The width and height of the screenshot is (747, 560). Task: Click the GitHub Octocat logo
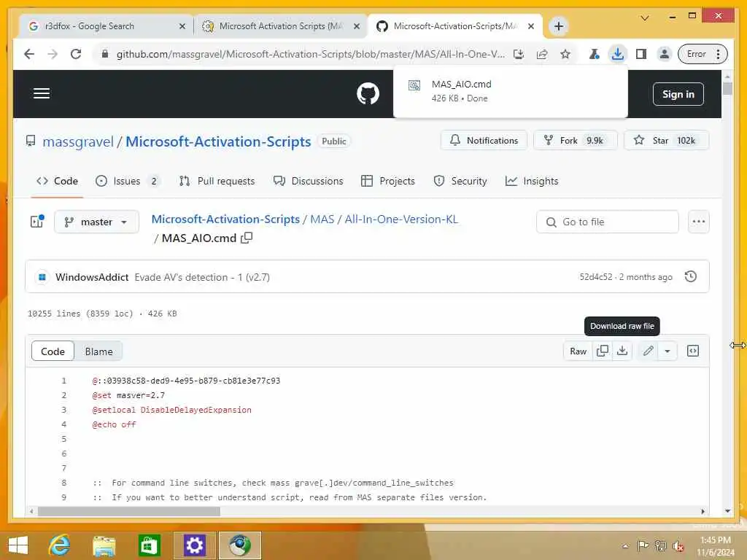pos(368,93)
